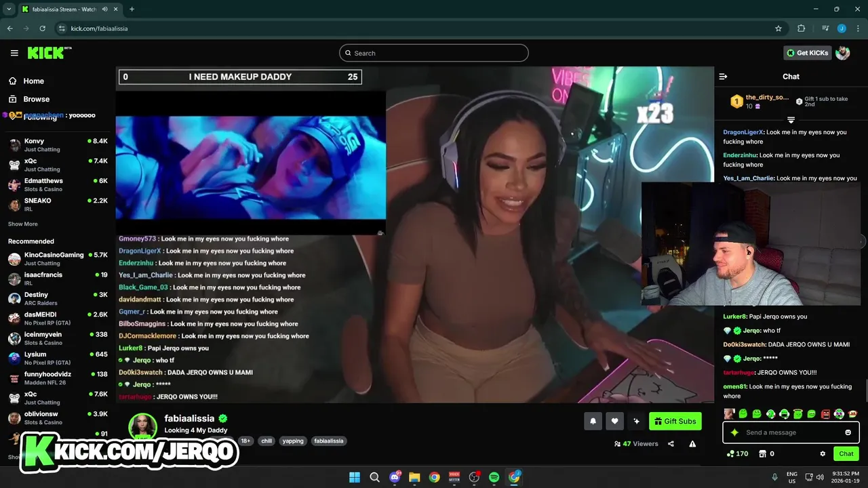The height and width of the screenshot is (488, 868).
Task: Select the red angry emote in the quick emote bar
Action: 825,413
